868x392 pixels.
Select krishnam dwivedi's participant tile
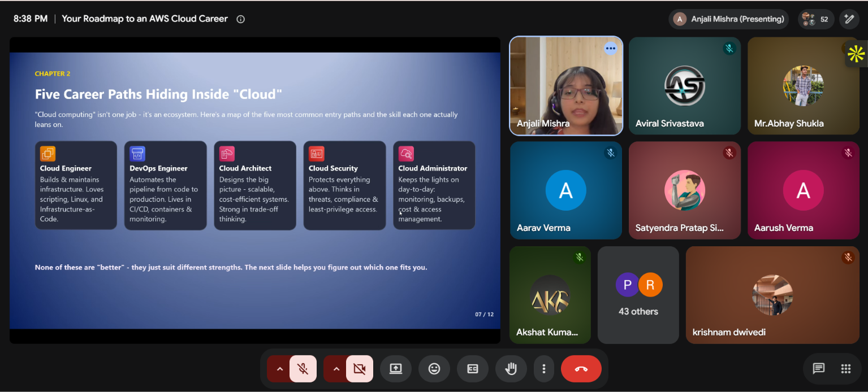pyautogui.click(x=772, y=295)
